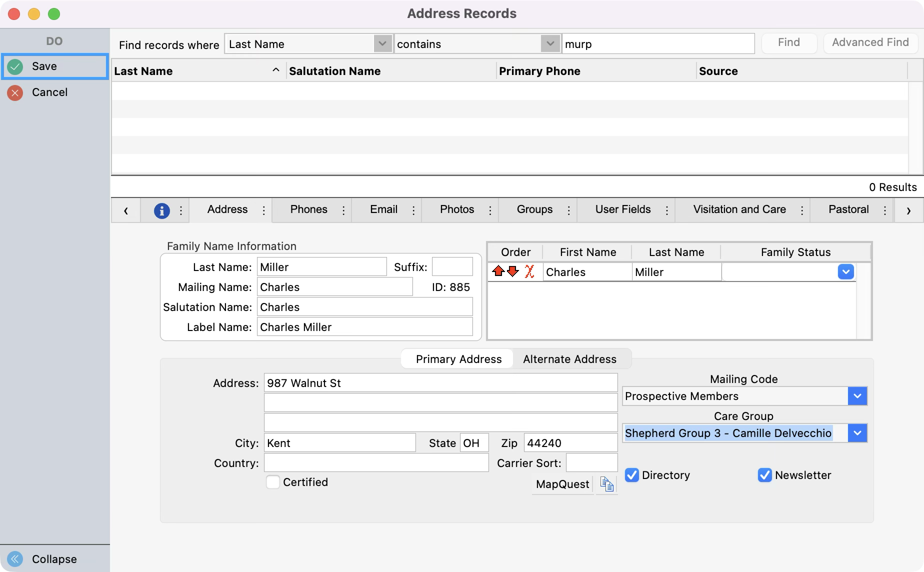
Task: Switch to the Email tab
Action: tap(384, 209)
